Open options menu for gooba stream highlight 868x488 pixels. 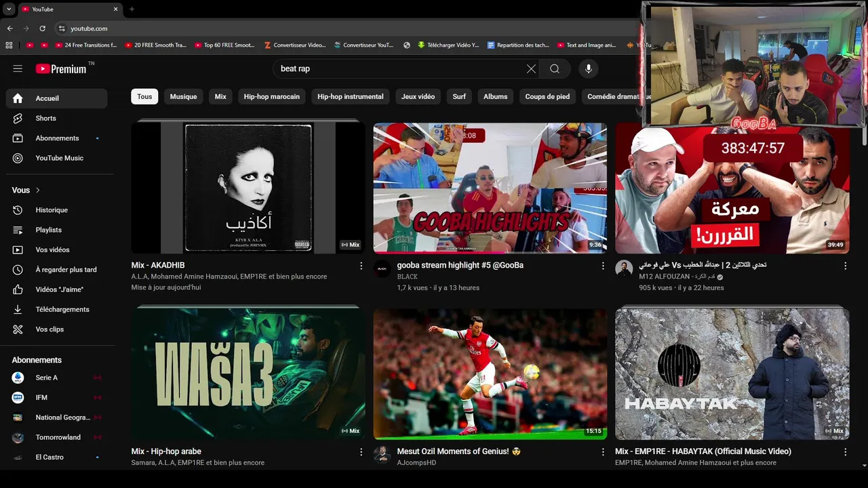click(x=603, y=266)
